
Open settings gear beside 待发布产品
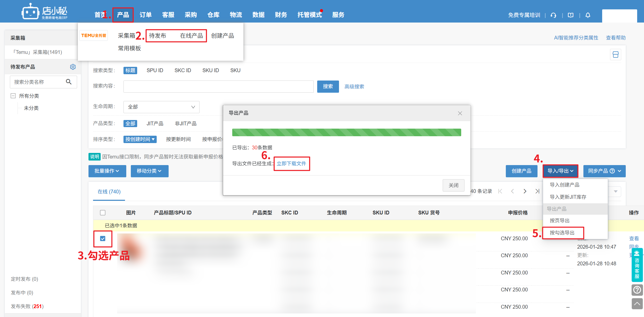pyautogui.click(x=73, y=67)
